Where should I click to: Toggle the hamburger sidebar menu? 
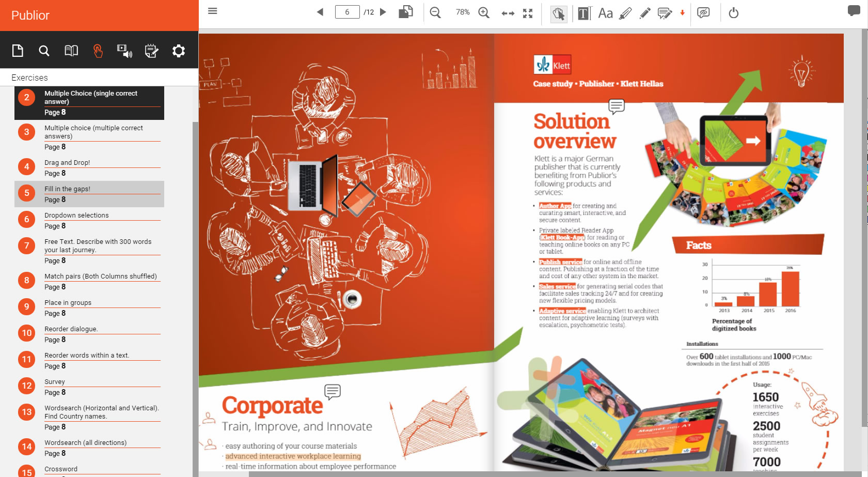tap(212, 11)
